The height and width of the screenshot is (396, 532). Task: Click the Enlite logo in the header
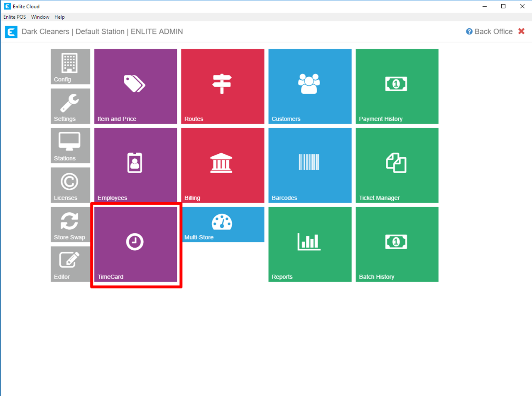pos(11,32)
